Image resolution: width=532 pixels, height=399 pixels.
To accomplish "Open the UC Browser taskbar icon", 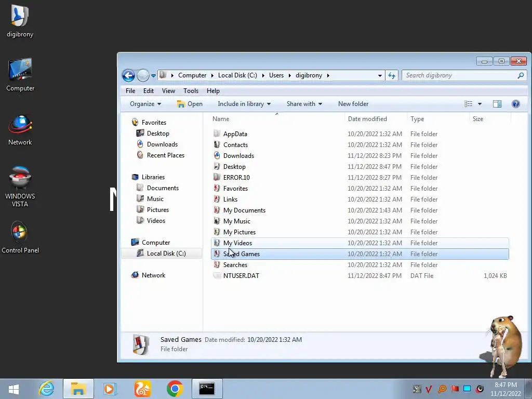I will click(142, 389).
